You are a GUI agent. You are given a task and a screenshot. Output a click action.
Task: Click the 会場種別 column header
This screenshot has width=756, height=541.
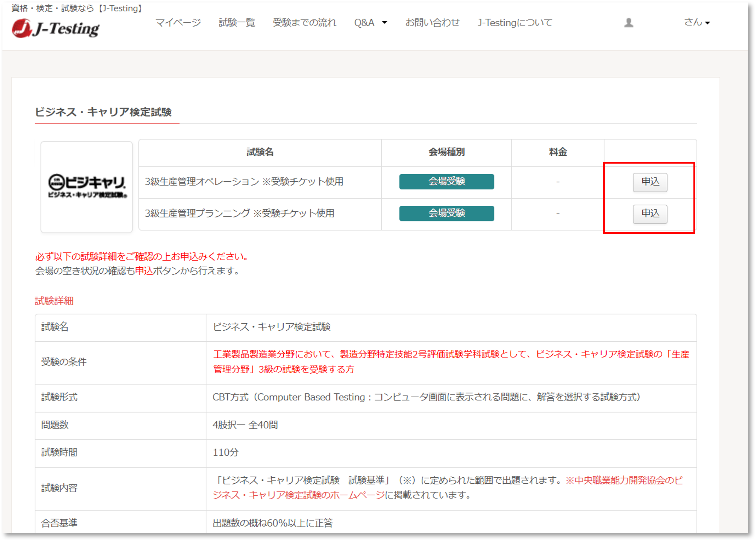coord(446,152)
